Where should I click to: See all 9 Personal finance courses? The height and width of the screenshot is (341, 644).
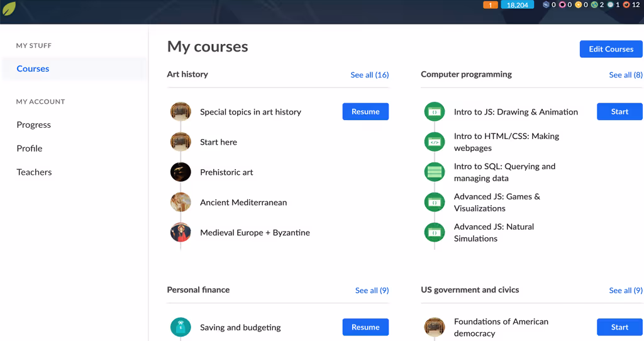[x=372, y=291]
